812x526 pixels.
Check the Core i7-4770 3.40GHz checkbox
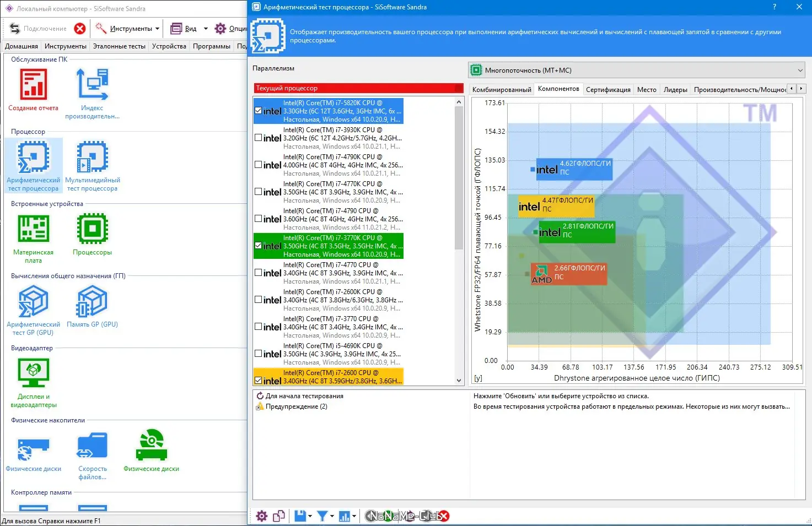pyautogui.click(x=259, y=273)
